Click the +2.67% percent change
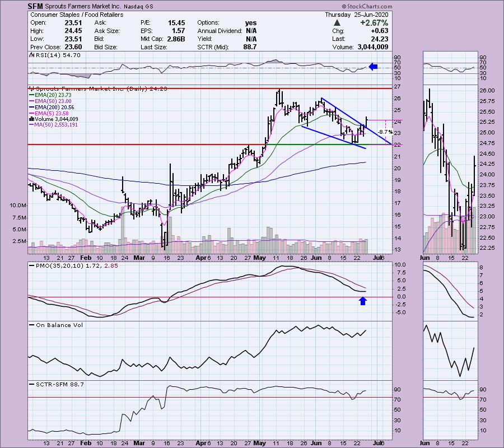The width and height of the screenshot is (504, 448). 374,23
